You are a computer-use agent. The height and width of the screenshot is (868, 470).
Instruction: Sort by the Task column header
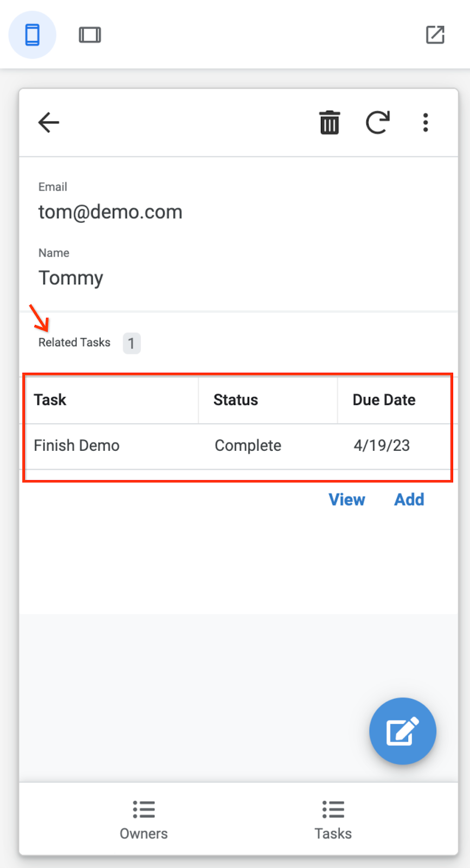[50, 400]
